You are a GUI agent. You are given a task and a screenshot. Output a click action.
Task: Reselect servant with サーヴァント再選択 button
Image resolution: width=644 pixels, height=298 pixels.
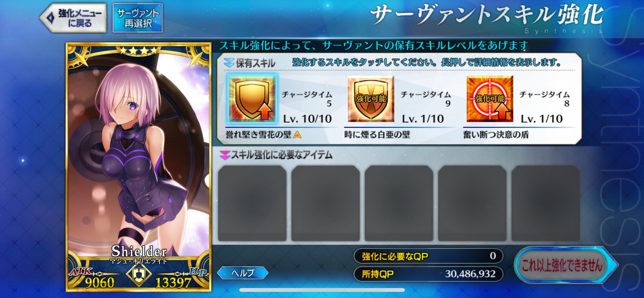138,18
